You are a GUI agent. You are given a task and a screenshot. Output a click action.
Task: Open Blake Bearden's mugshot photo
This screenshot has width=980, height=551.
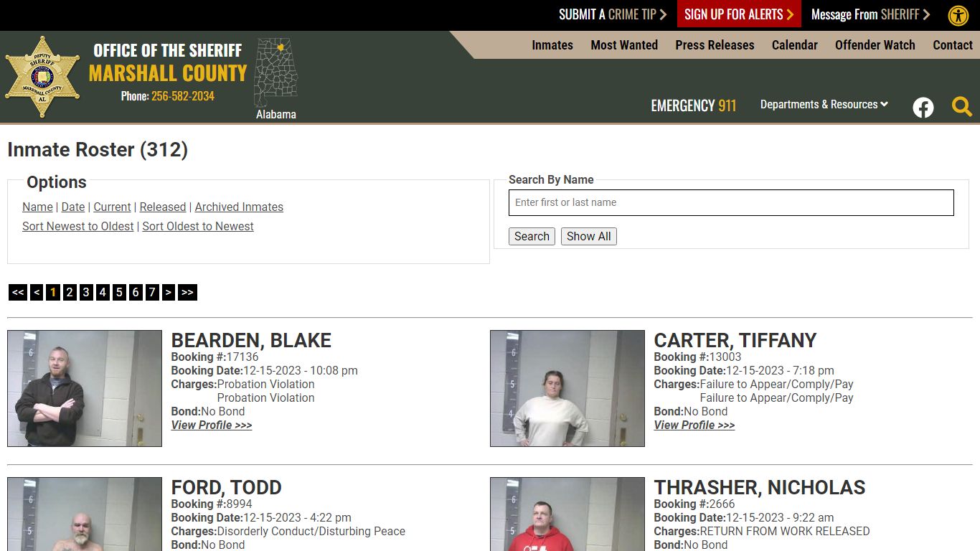tap(85, 388)
